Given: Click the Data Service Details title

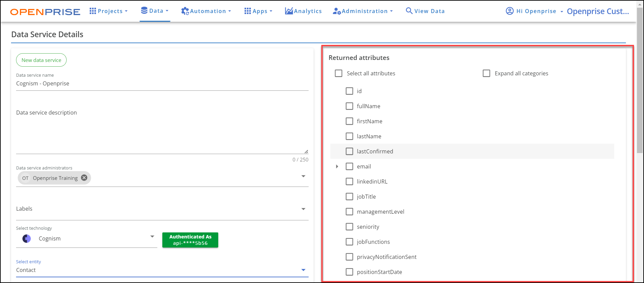Looking at the screenshot, I should point(47,34).
